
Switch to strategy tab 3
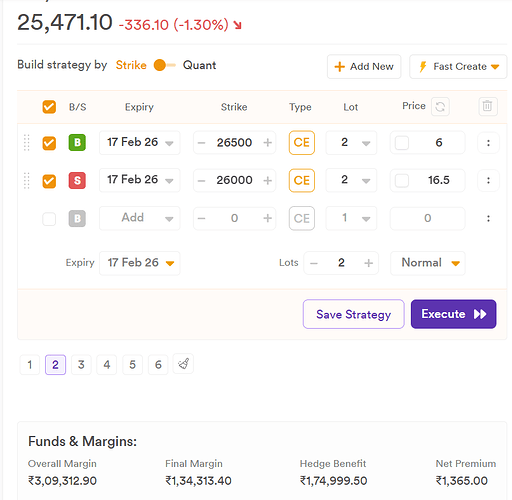click(81, 364)
